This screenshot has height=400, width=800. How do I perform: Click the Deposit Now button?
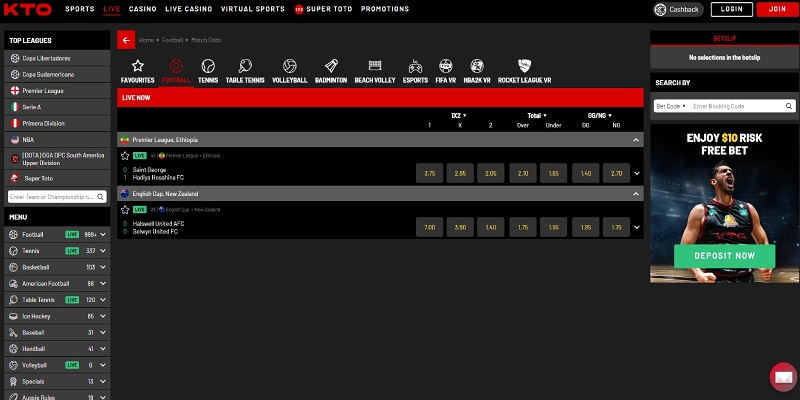(724, 256)
